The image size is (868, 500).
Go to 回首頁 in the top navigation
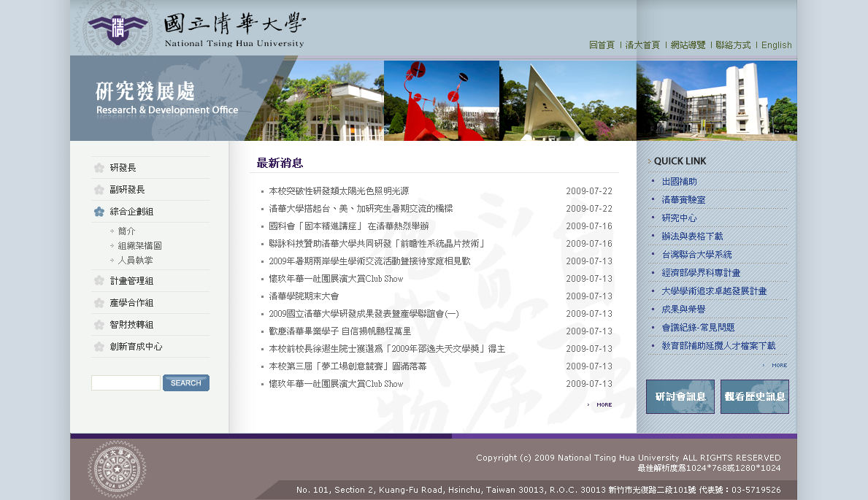(x=602, y=45)
